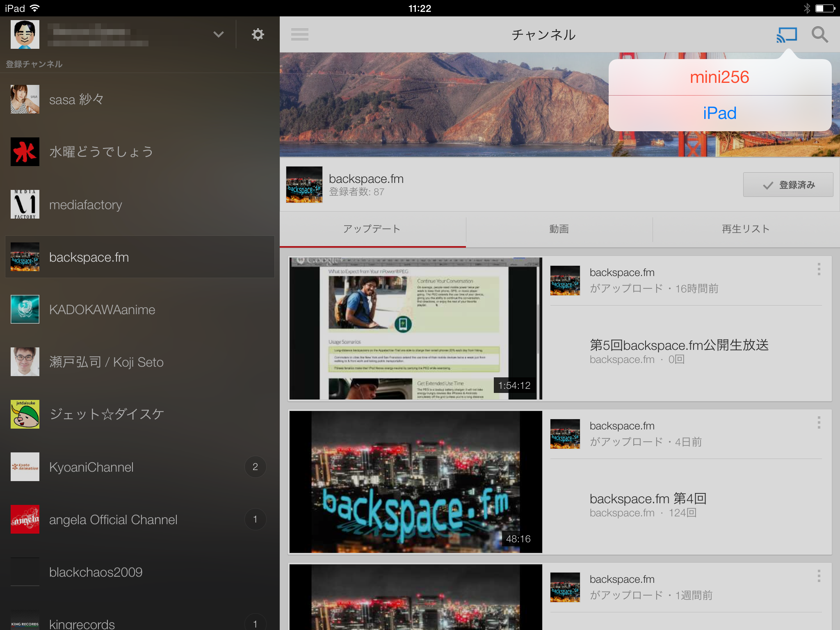Toggle the 登録済み subscribed button
The height and width of the screenshot is (630, 840).
(788, 185)
